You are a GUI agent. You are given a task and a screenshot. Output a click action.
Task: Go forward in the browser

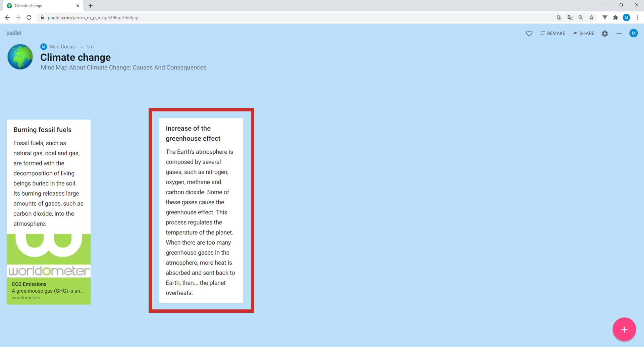[x=18, y=17]
